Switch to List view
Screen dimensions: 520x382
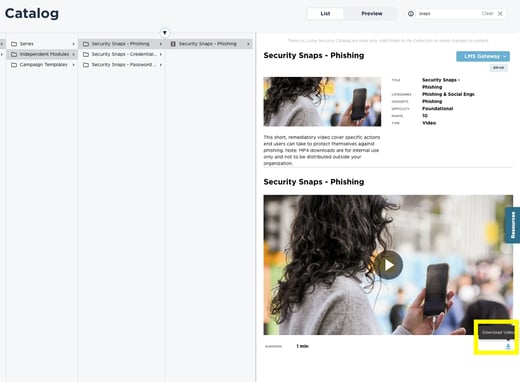[x=325, y=14]
